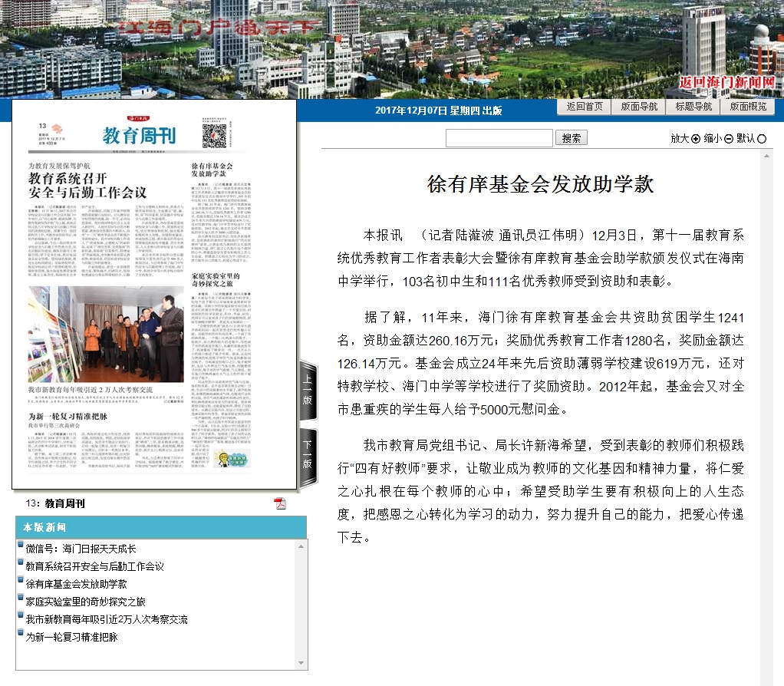The image size is (784, 686).
Task: Open 返回首页 navigation tab
Action: click(x=585, y=107)
